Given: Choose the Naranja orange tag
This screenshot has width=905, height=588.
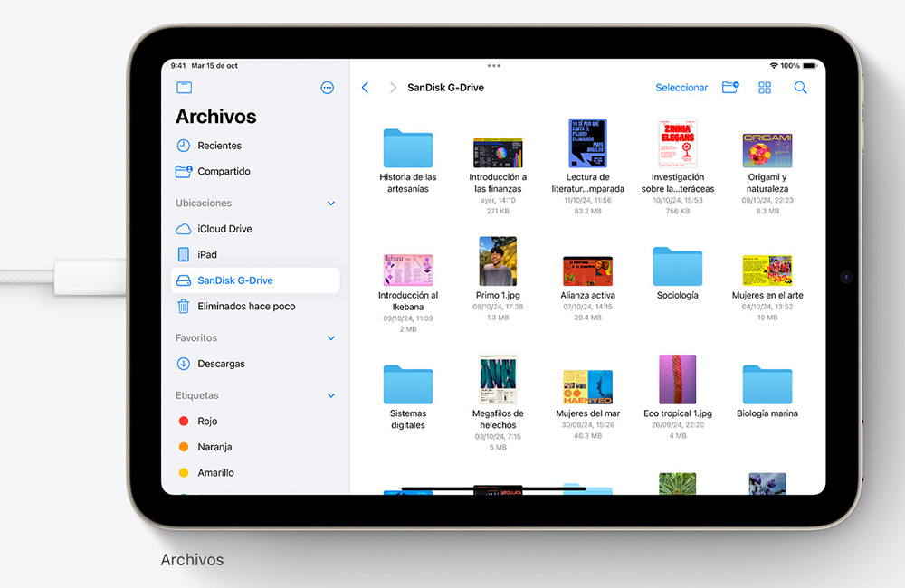Looking at the screenshot, I should tap(214, 447).
